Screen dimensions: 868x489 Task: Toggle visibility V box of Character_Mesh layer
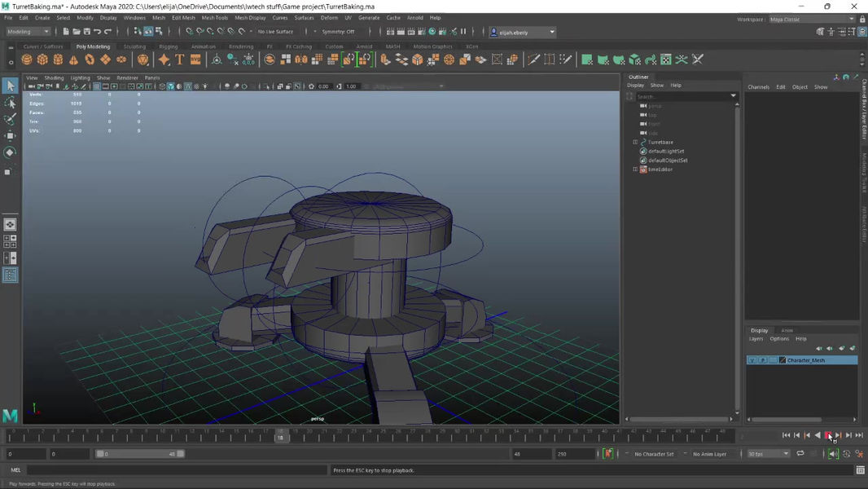752,360
